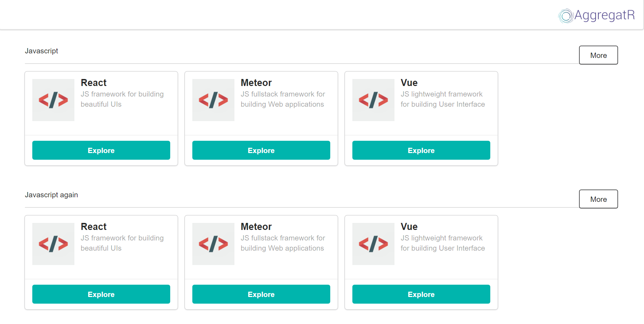Explore React in the Javascript section

click(x=101, y=150)
